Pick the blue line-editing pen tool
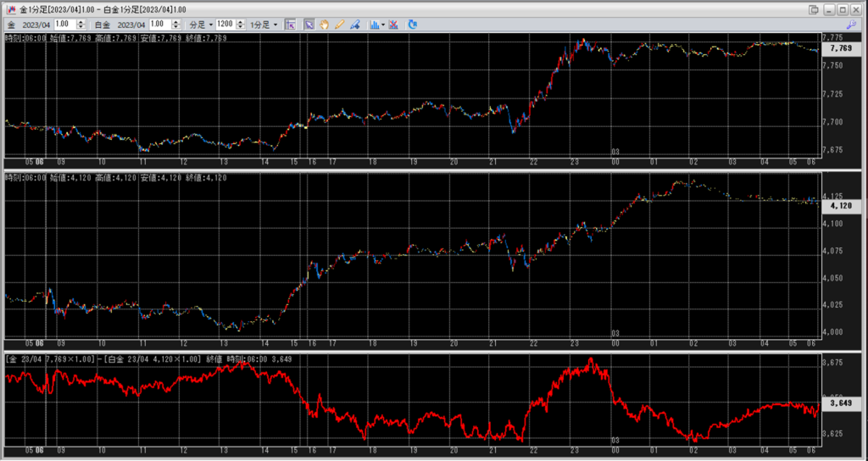The image size is (868, 461). pos(354,25)
